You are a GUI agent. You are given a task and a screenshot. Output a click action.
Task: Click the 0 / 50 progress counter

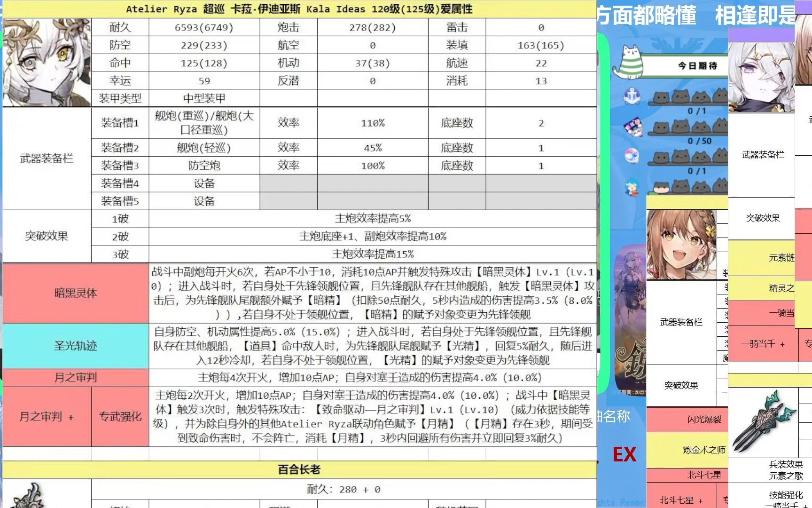[700, 141]
